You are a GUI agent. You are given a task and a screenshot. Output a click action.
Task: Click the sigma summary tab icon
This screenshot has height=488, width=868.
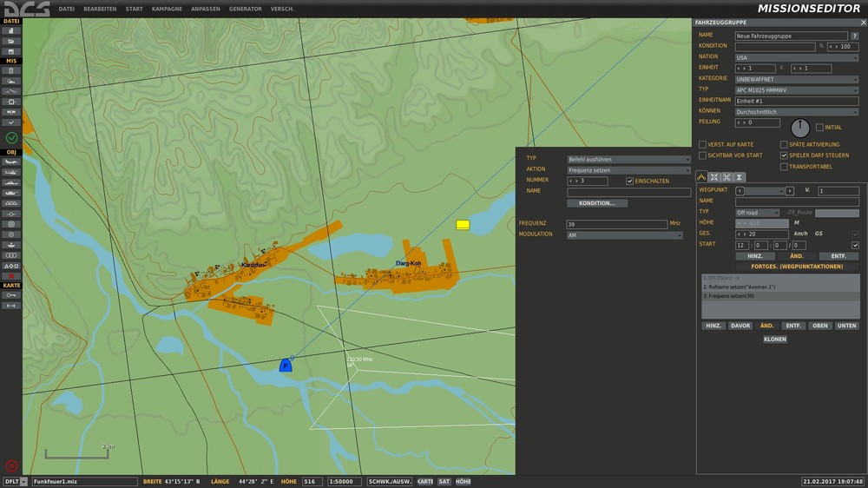click(x=739, y=177)
